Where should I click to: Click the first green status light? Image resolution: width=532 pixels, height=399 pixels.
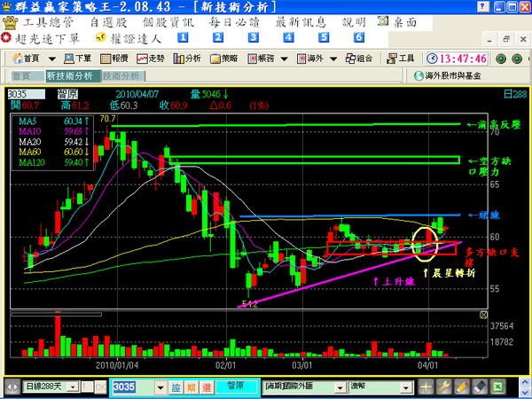pos(501,59)
